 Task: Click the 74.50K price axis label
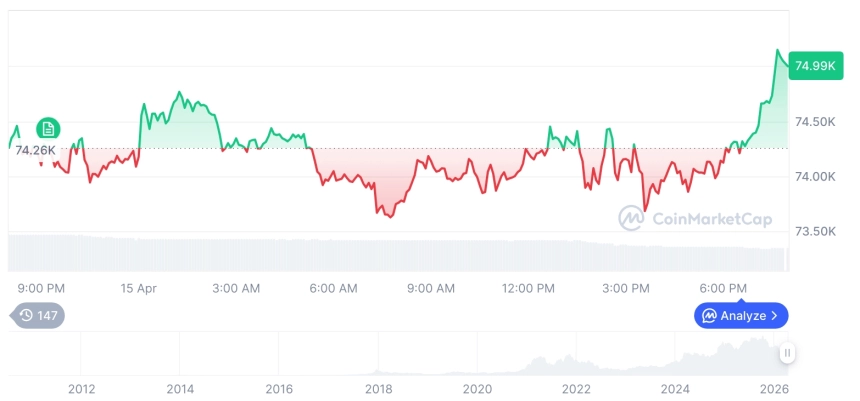click(814, 122)
